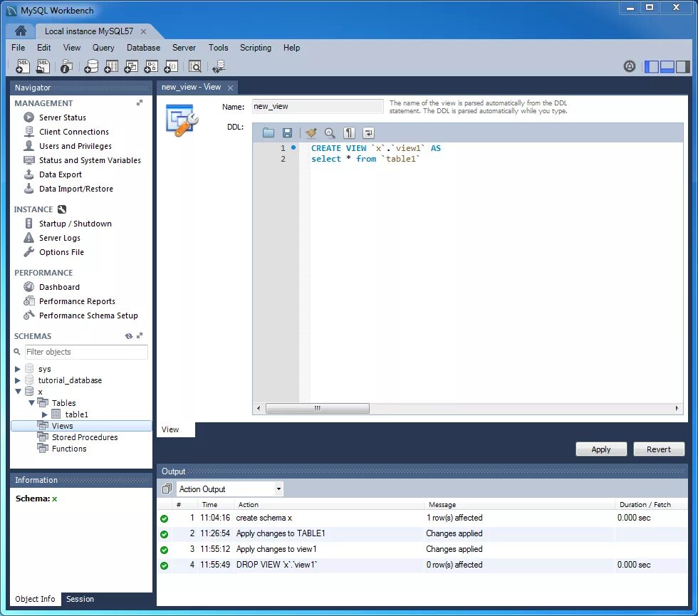Click create new stored procedure icon

point(151,66)
